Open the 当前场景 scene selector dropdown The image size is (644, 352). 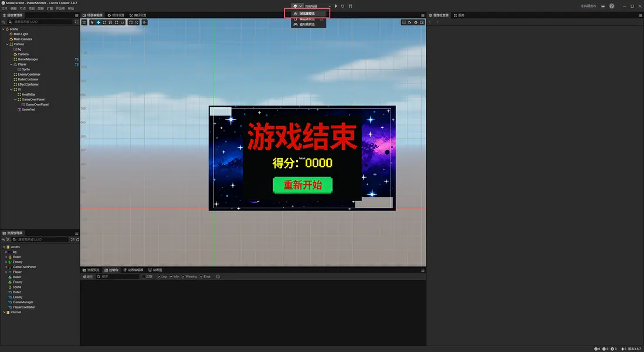coord(317,6)
